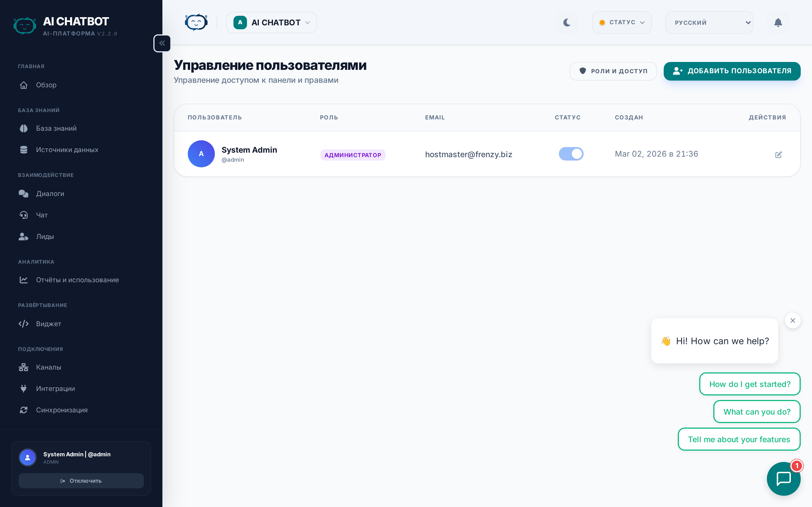Close the chat greeting popup

click(x=793, y=321)
